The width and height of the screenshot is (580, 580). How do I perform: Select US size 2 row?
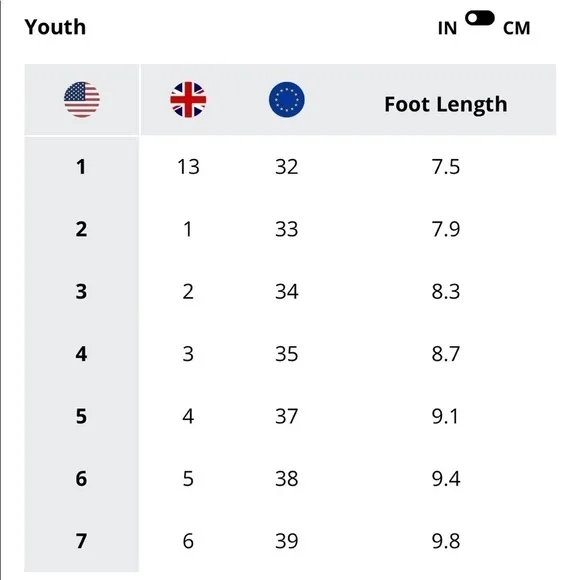coord(290,229)
